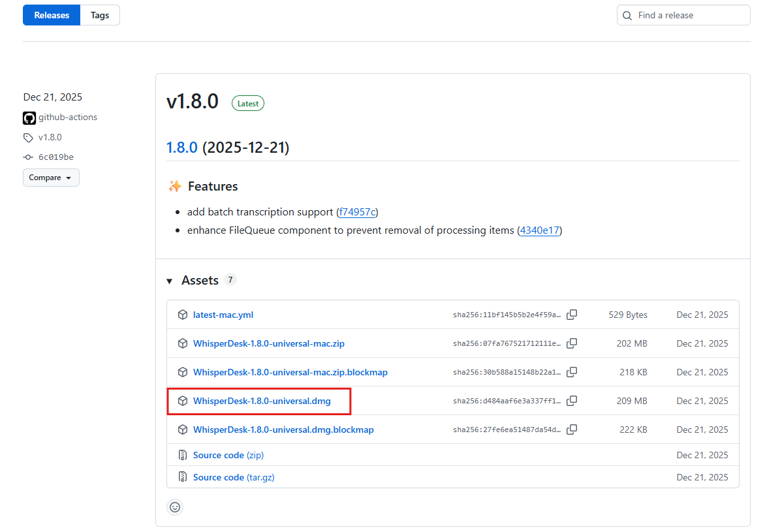Screen dimensions: 780x532
Task: Click the github-actions avatar icon
Action: click(29, 117)
